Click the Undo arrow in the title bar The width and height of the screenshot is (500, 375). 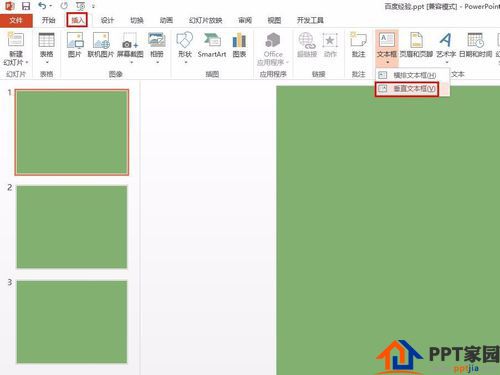coord(42,6)
